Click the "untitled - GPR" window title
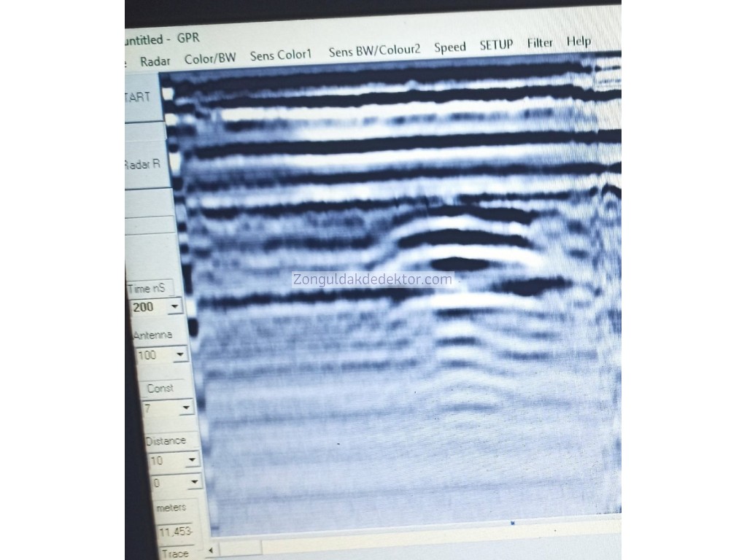This screenshot has width=747, height=560. 163,39
